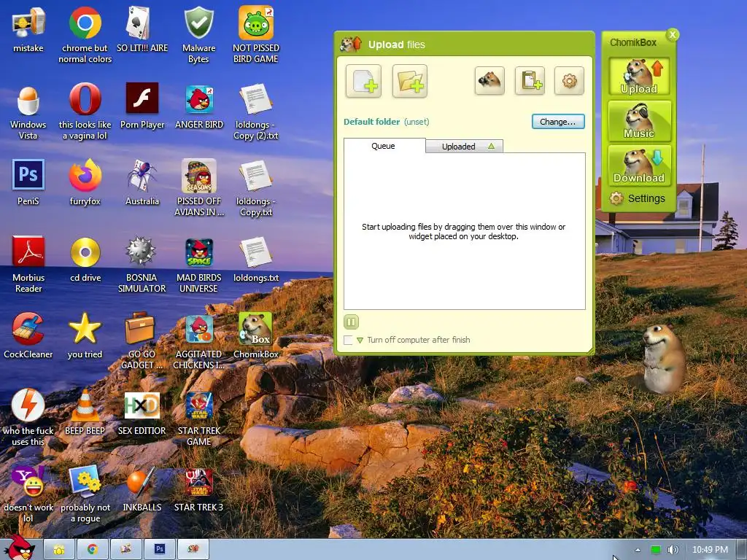The height and width of the screenshot is (560, 747).
Task: Click the Change... default folder button
Action: tap(558, 122)
